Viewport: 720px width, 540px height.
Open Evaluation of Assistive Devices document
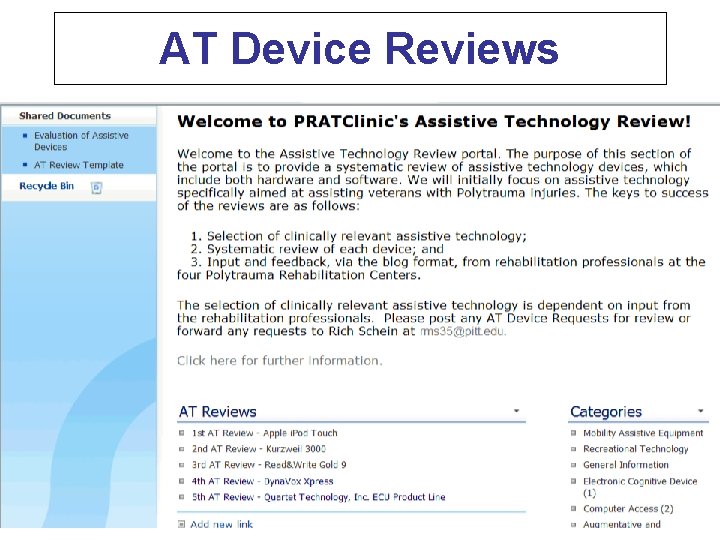(81, 141)
